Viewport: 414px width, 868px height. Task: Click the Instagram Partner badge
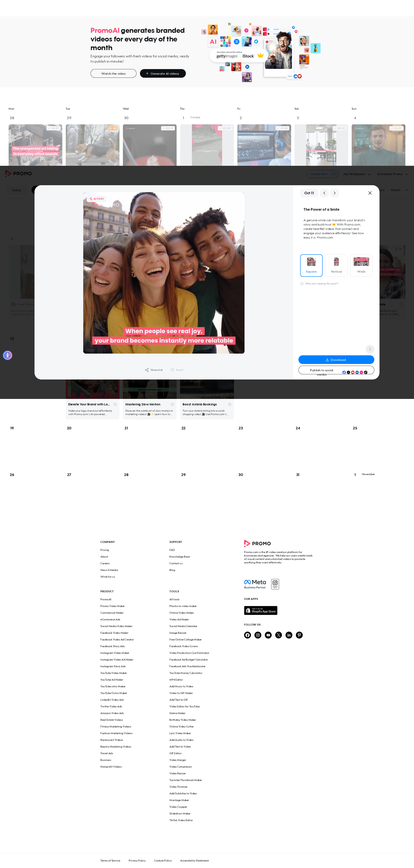275,584
